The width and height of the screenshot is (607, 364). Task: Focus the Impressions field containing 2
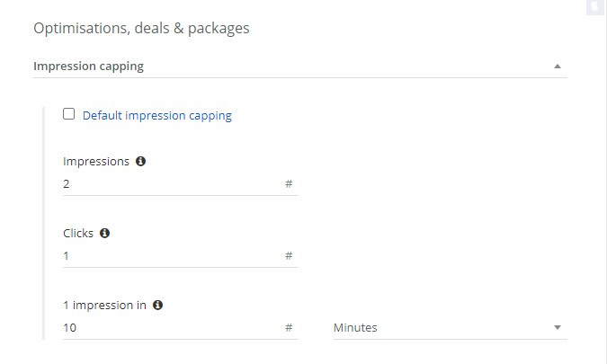[x=180, y=183]
